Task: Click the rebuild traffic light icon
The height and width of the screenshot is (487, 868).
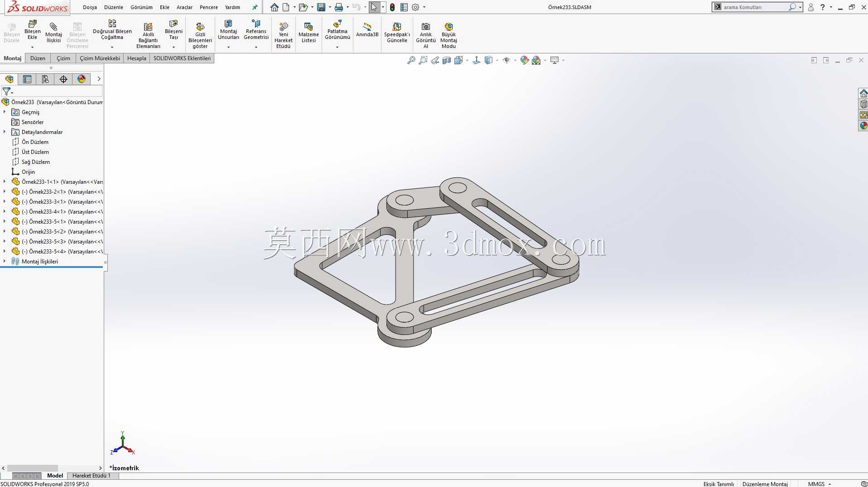Action: [392, 7]
